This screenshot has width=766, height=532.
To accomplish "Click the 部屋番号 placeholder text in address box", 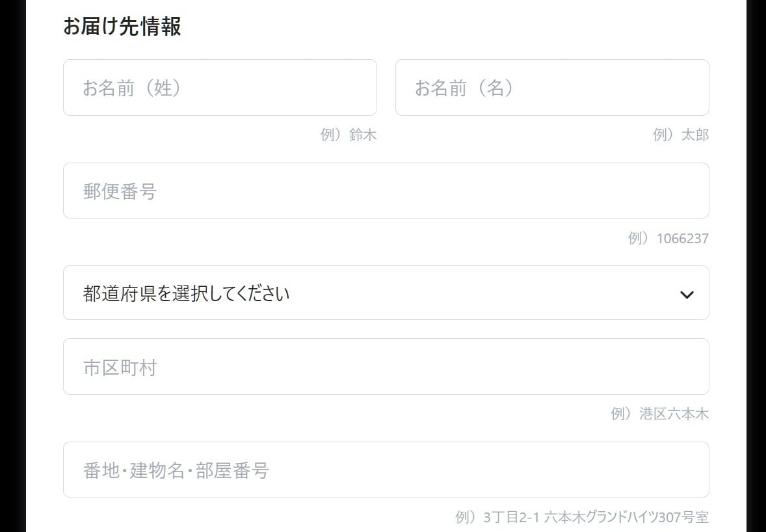I will [232, 470].
